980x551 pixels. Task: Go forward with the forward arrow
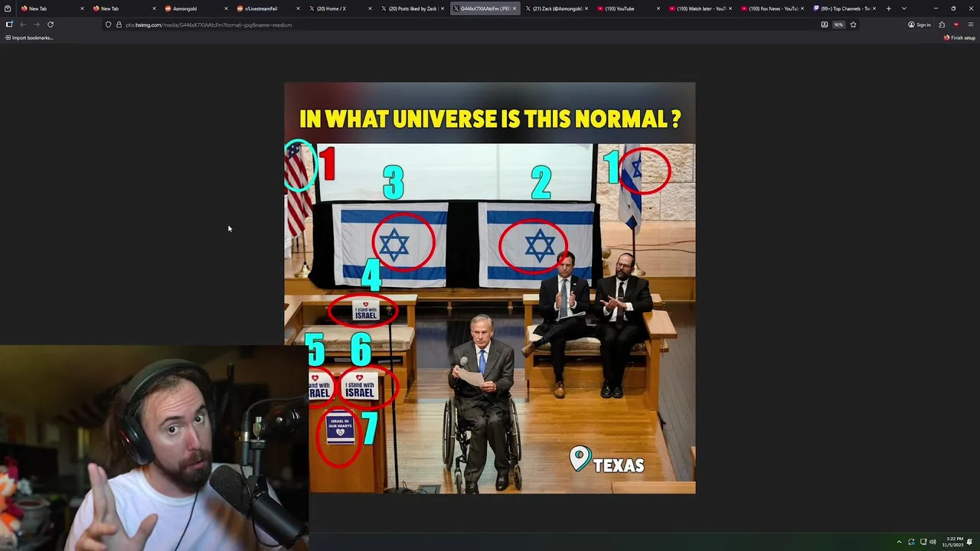coord(36,24)
